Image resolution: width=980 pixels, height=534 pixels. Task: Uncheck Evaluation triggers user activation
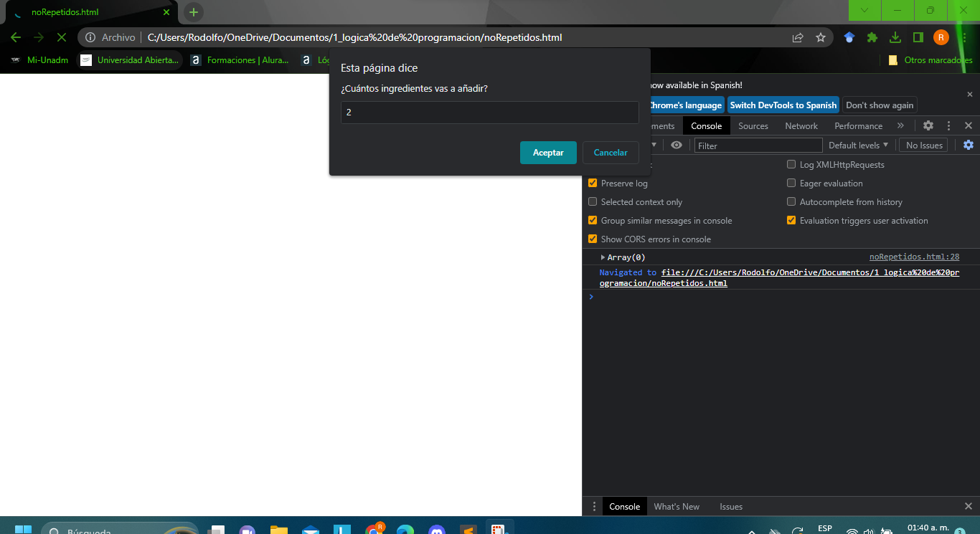(x=792, y=221)
